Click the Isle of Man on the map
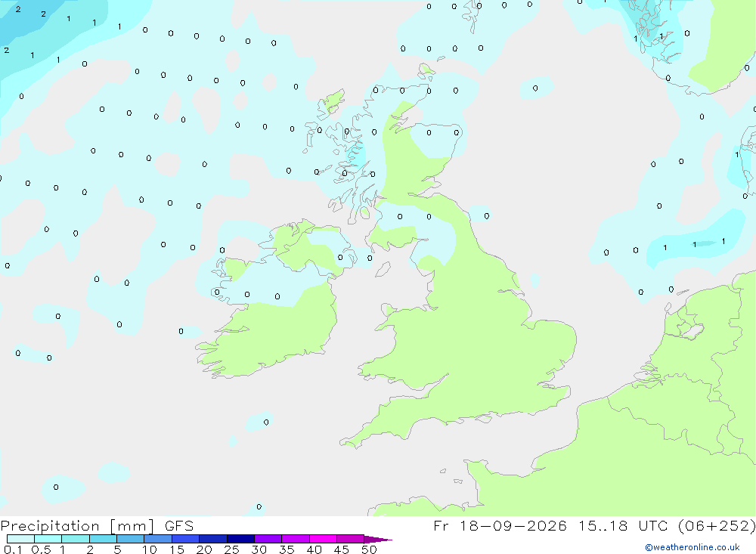The image size is (756, 554). click(383, 269)
